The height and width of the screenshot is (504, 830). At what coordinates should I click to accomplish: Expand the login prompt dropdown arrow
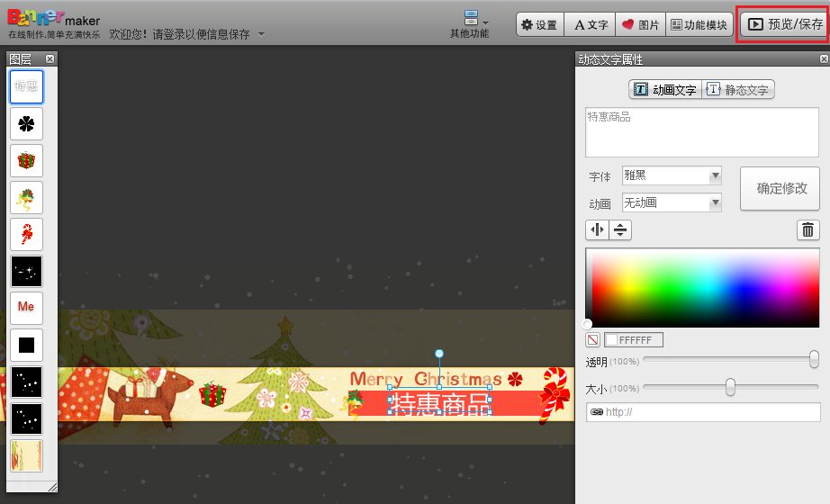[x=261, y=34]
